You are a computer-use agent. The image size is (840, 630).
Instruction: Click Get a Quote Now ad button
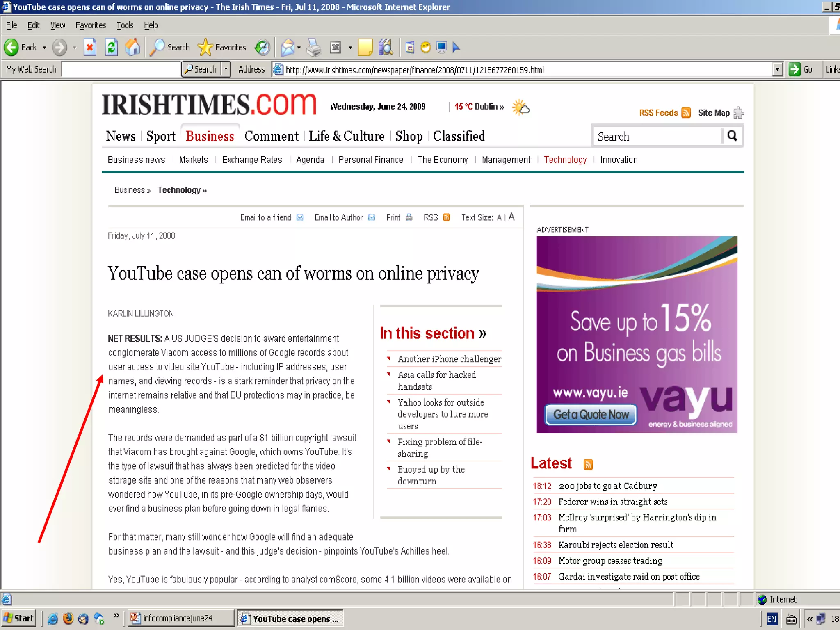[x=591, y=414]
